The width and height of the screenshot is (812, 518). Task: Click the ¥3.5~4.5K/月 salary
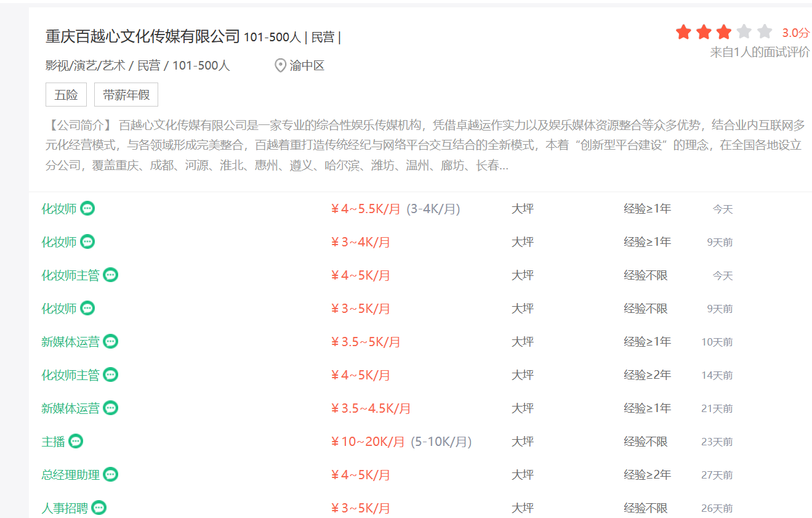point(371,408)
